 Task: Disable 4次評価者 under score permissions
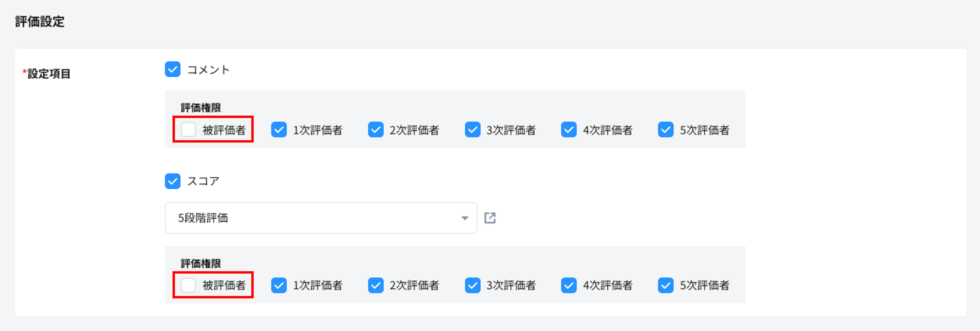(569, 285)
